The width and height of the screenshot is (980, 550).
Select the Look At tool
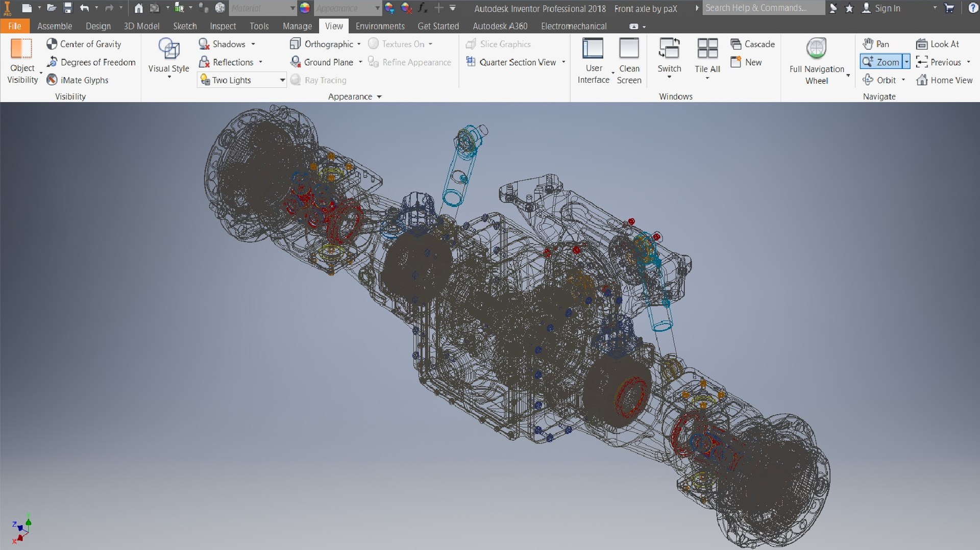coord(938,44)
